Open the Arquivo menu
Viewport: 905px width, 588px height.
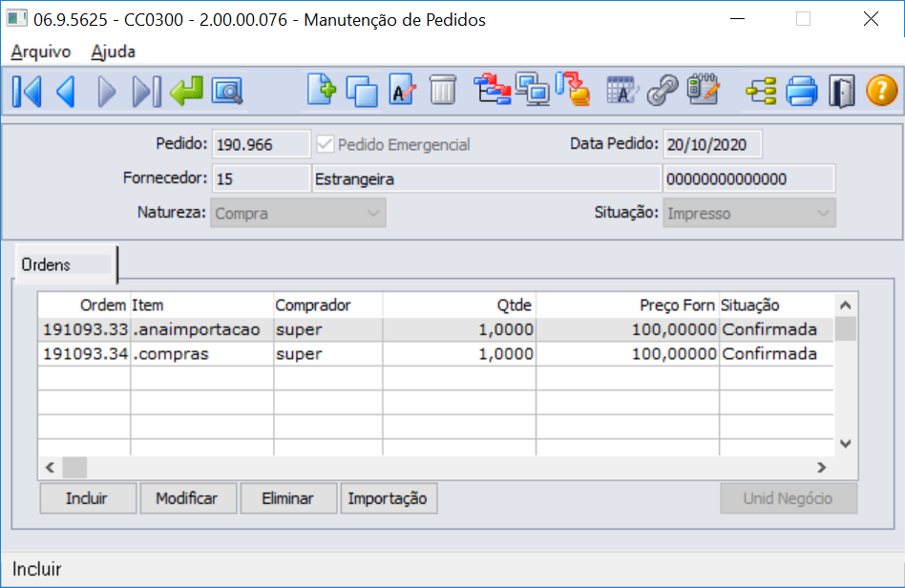click(40, 52)
